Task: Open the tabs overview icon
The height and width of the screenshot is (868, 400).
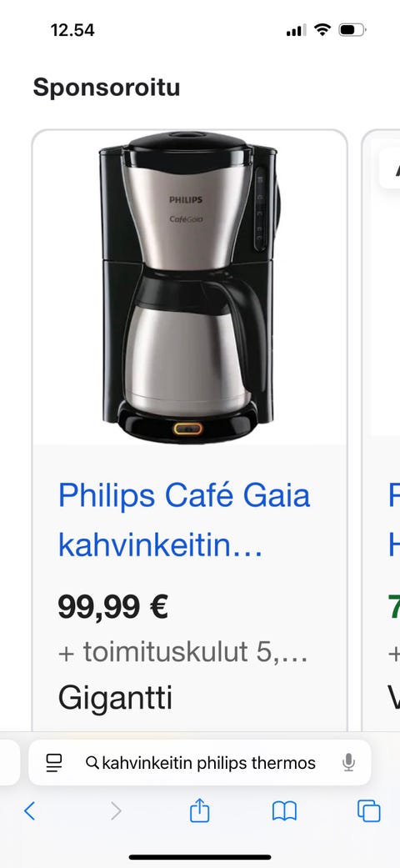Action: [369, 811]
